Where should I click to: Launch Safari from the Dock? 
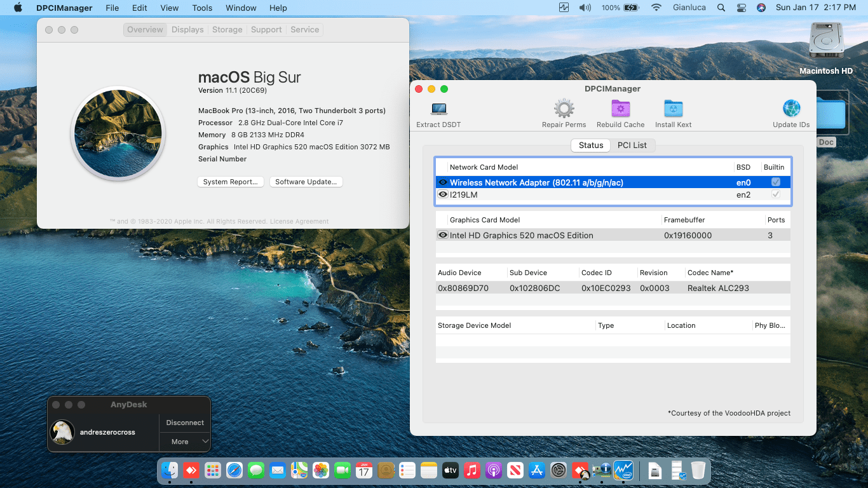click(x=234, y=470)
